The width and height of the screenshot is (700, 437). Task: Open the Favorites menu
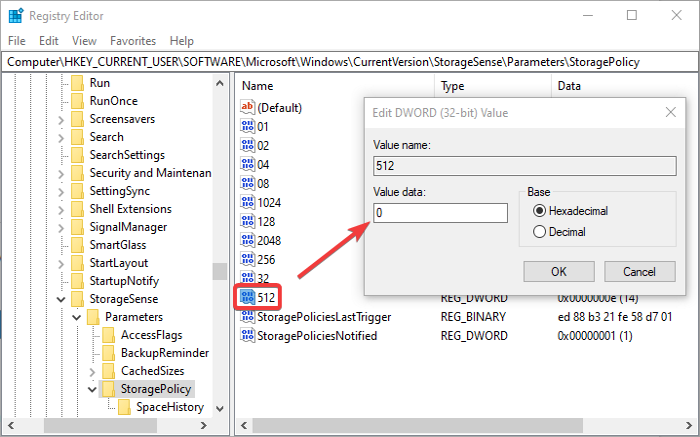[133, 41]
